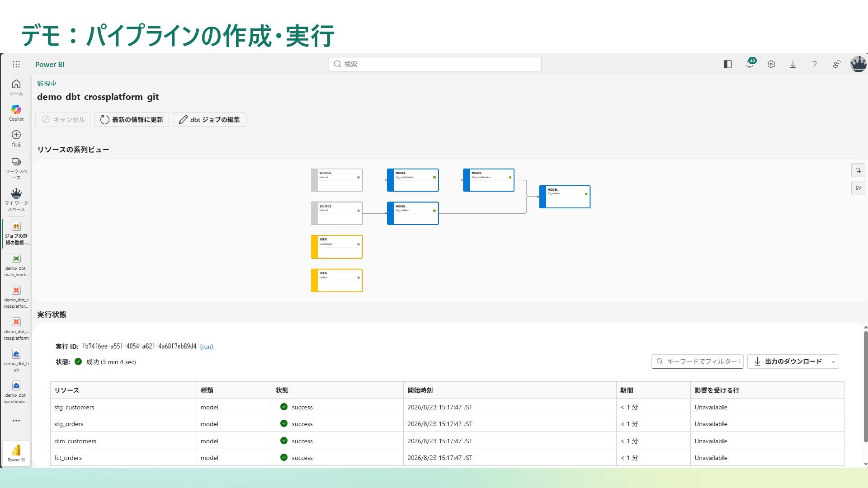868x488 pixels.
Task: Click the status dot on fct_orders node
Action: pyautogui.click(x=586, y=194)
